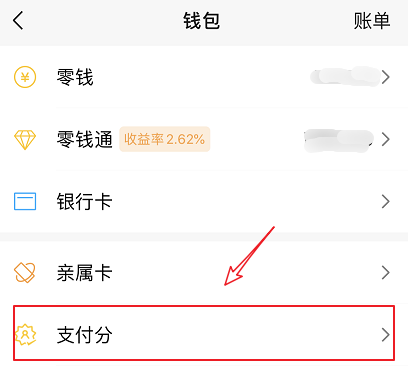408x368 pixels.
Task: Open the 支付分 entry
Action: pyautogui.click(x=204, y=334)
